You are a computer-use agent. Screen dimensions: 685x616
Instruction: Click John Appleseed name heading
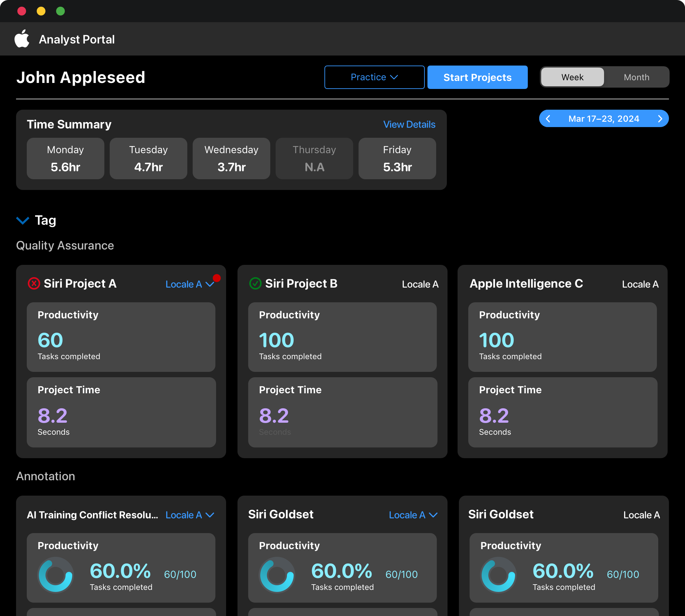(81, 77)
